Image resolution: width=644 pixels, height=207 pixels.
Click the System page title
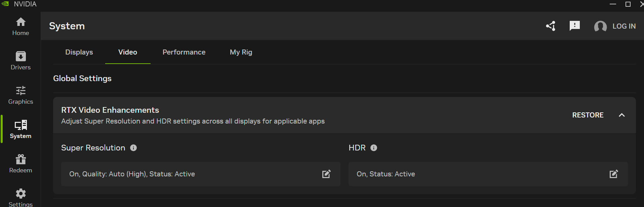[67, 26]
